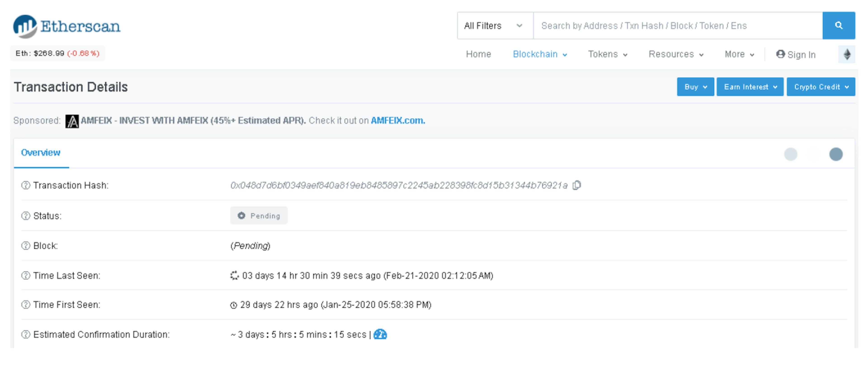
Task: Click the gas tracker gauge icon
Action: 380,334
